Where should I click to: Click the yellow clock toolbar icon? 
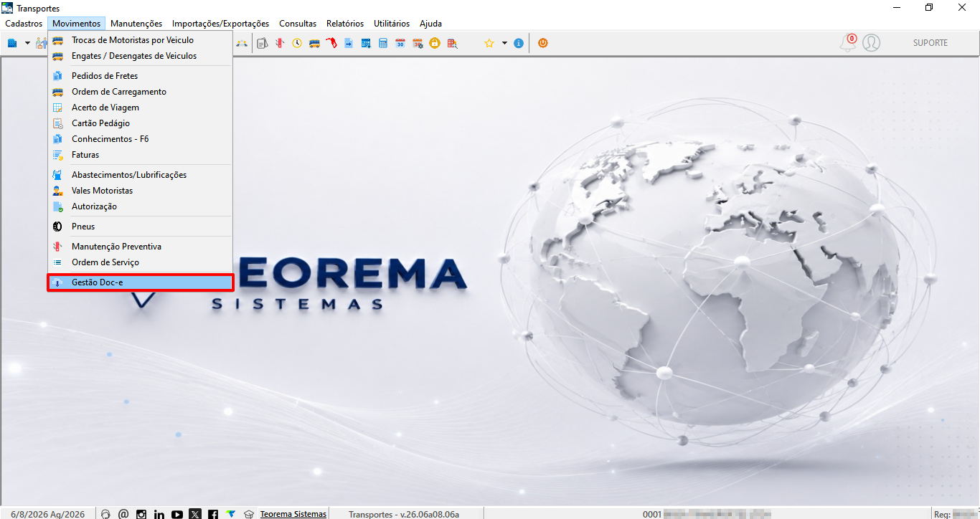click(x=297, y=43)
